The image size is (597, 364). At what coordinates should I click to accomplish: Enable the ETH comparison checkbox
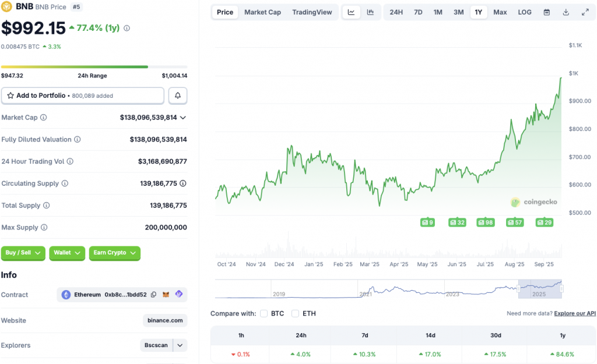pyautogui.click(x=296, y=313)
